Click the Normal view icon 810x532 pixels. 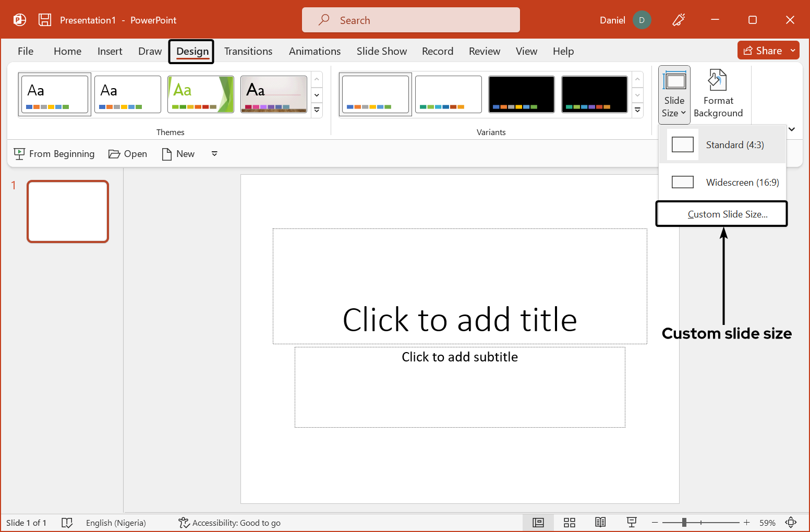pos(538,523)
